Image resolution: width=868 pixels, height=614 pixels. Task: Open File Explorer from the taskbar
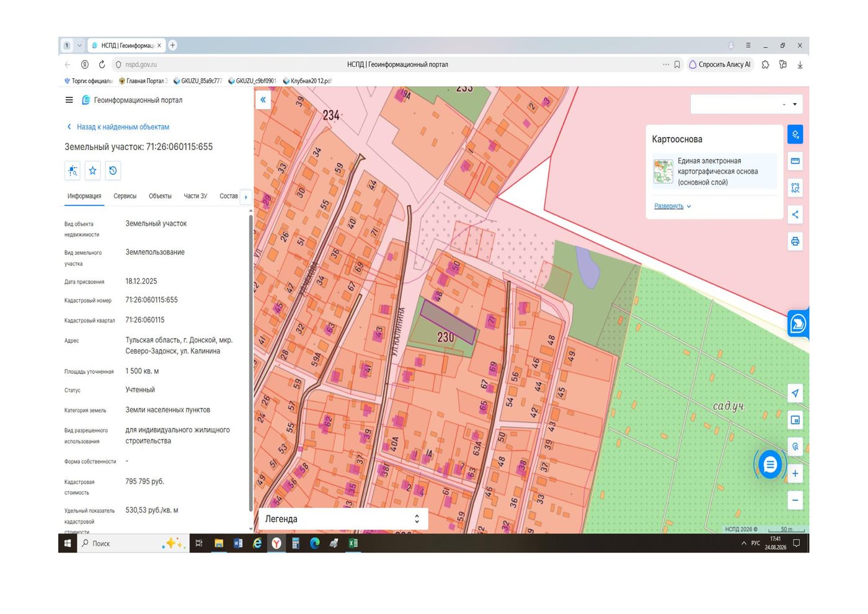tap(219, 543)
